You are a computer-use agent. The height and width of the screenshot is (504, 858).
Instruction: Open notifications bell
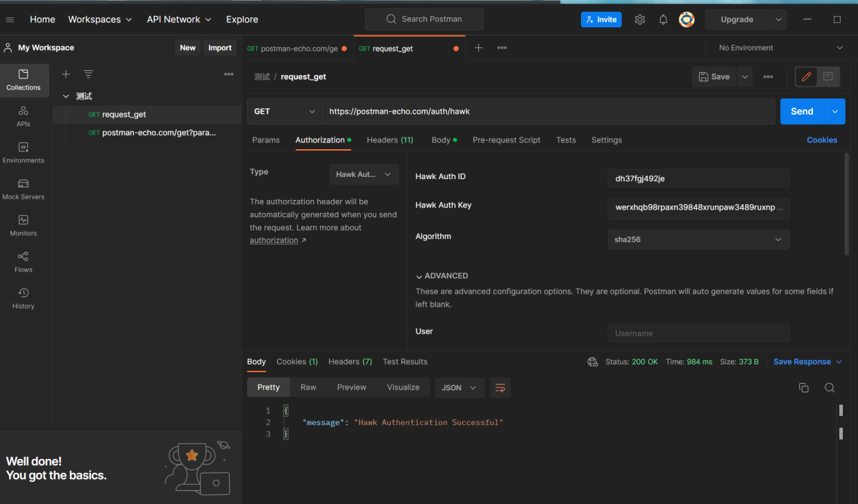[663, 19]
